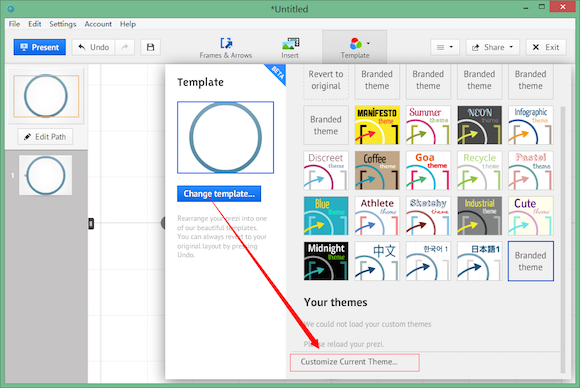The height and width of the screenshot is (388, 580).
Task: Click the redo arrow icon
Action: point(125,47)
